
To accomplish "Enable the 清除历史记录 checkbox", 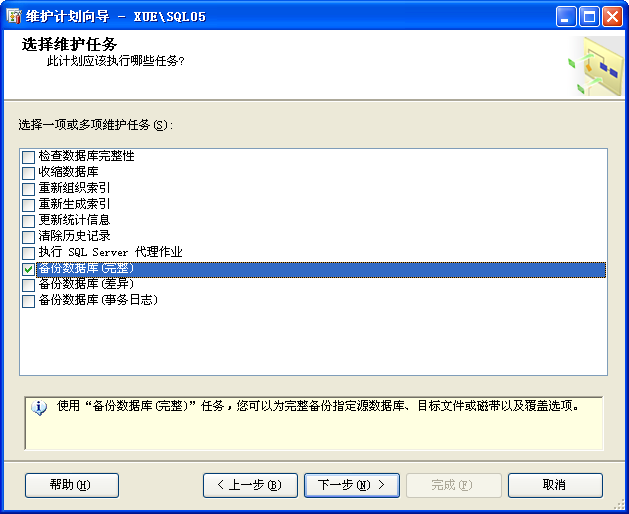I will pyautogui.click(x=28, y=237).
